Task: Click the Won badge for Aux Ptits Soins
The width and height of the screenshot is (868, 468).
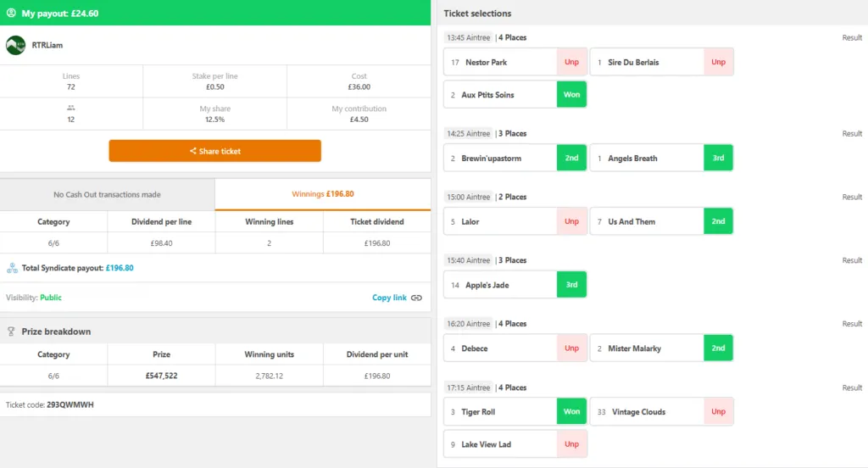Action: click(x=571, y=95)
